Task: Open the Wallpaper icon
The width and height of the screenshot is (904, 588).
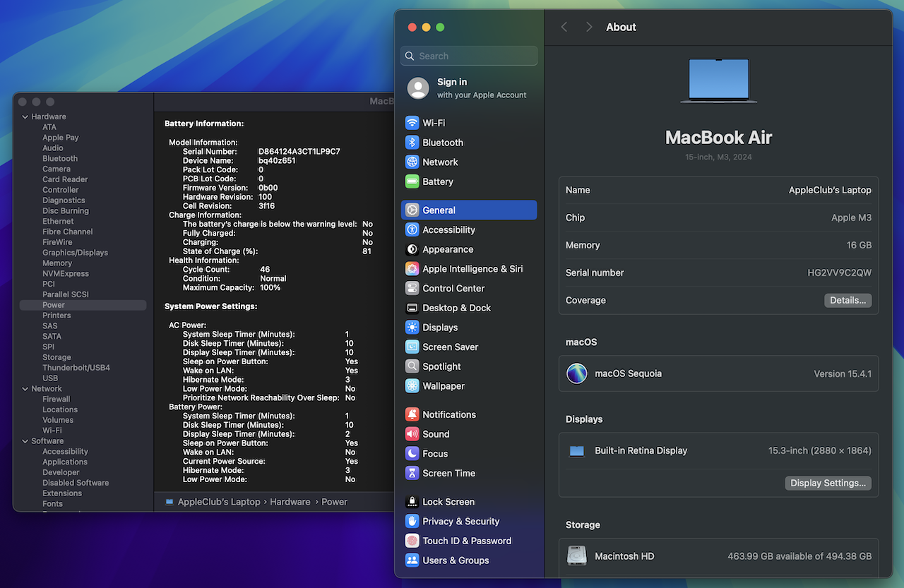Action: [x=412, y=386]
